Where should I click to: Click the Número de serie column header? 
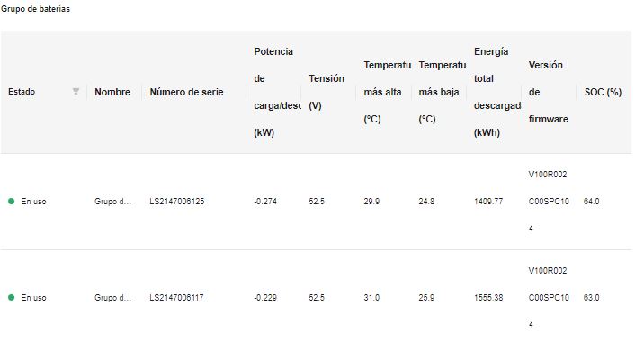186,92
